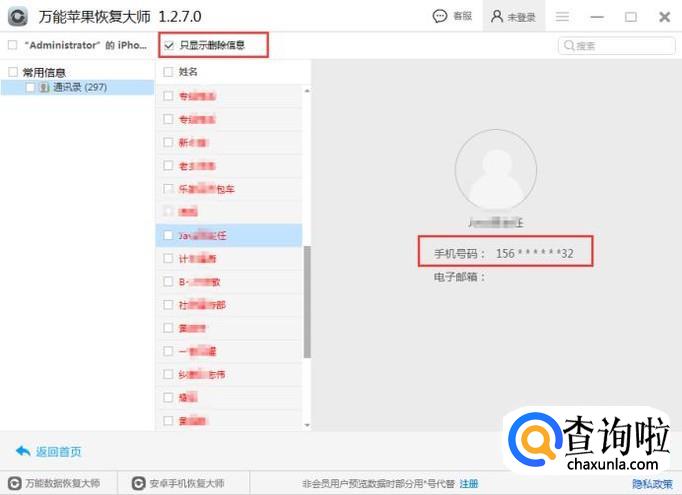This screenshot has height=495, width=682.
Task: Check the contact starting with 计
Action: click(x=168, y=258)
